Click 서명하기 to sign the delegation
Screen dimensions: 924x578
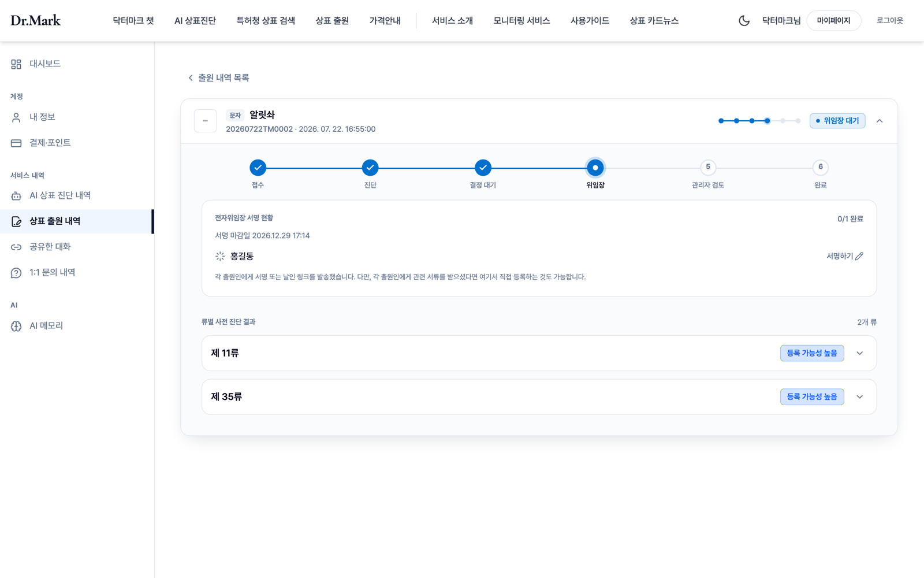pos(840,256)
